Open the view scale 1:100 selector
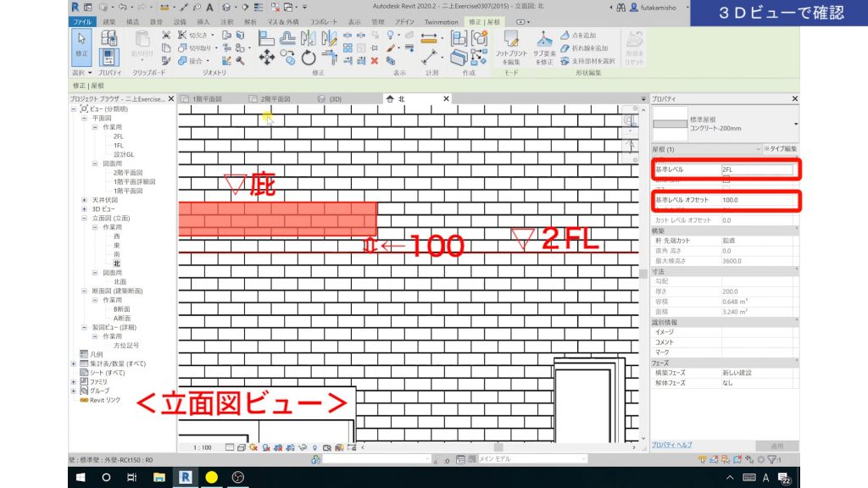868x488 pixels. (203, 446)
